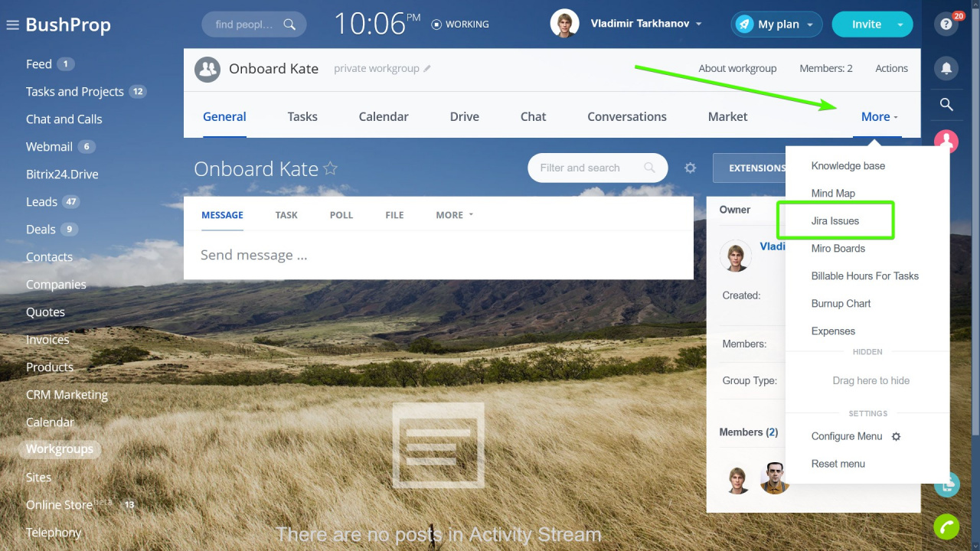Go to the Conversations tab
This screenshot has height=551, width=980.
(x=627, y=117)
